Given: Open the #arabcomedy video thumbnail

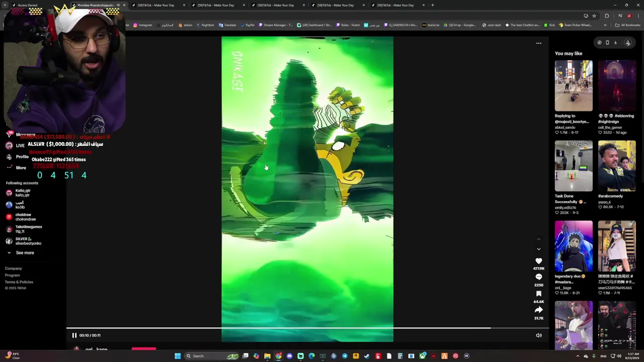Looking at the screenshot, I should pos(617,166).
